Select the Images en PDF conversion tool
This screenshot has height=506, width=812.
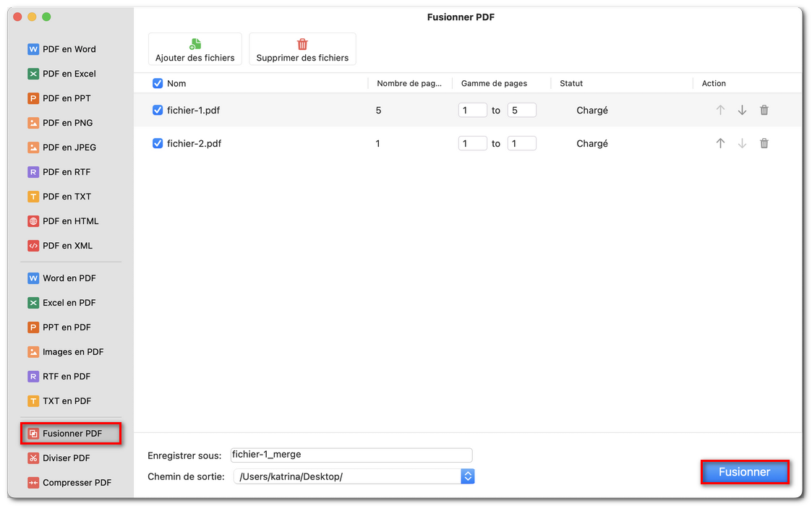64,351
